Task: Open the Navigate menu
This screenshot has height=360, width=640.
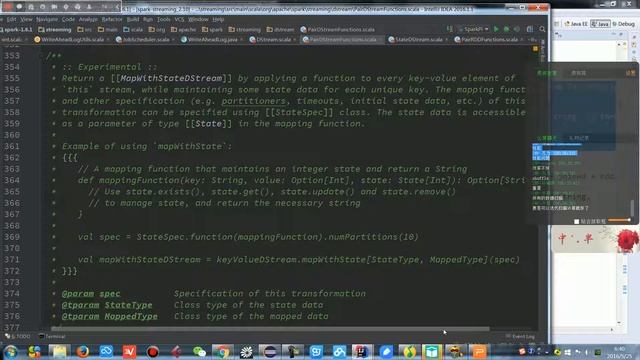Action: (47, 19)
